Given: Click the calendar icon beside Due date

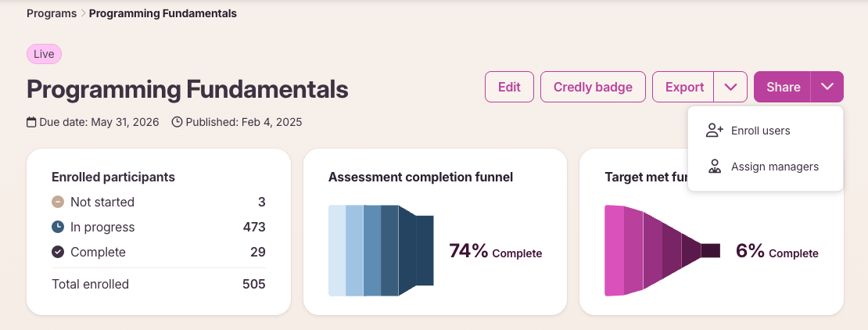Looking at the screenshot, I should point(31,122).
